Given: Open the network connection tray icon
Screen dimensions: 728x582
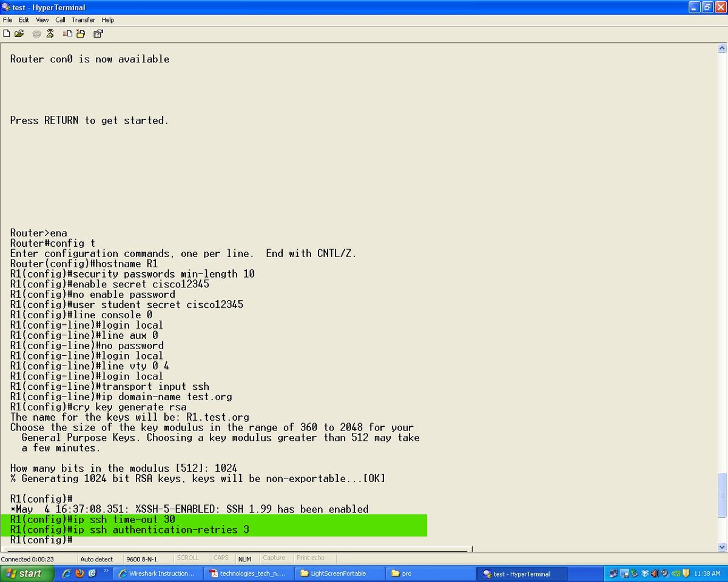Looking at the screenshot, I should tap(613, 573).
